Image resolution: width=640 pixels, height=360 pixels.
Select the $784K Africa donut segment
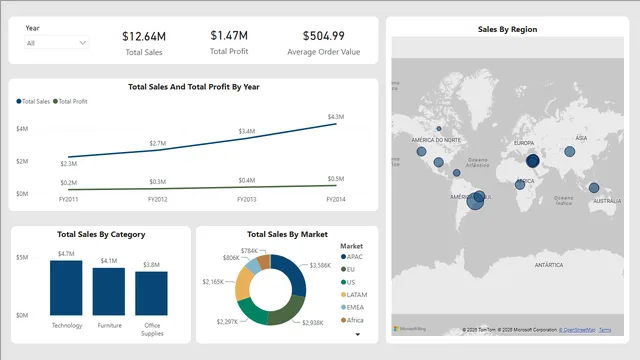tap(264, 262)
